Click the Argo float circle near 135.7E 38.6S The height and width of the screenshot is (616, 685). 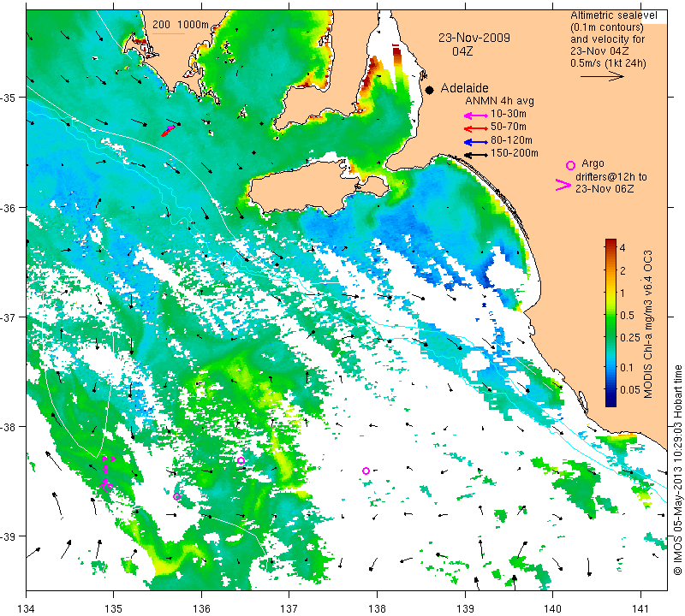point(176,496)
